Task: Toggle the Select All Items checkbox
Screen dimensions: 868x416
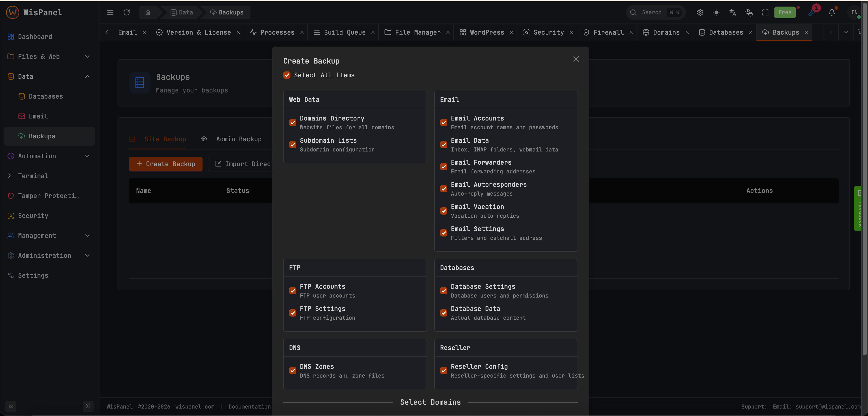Action: tap(287, 75)
